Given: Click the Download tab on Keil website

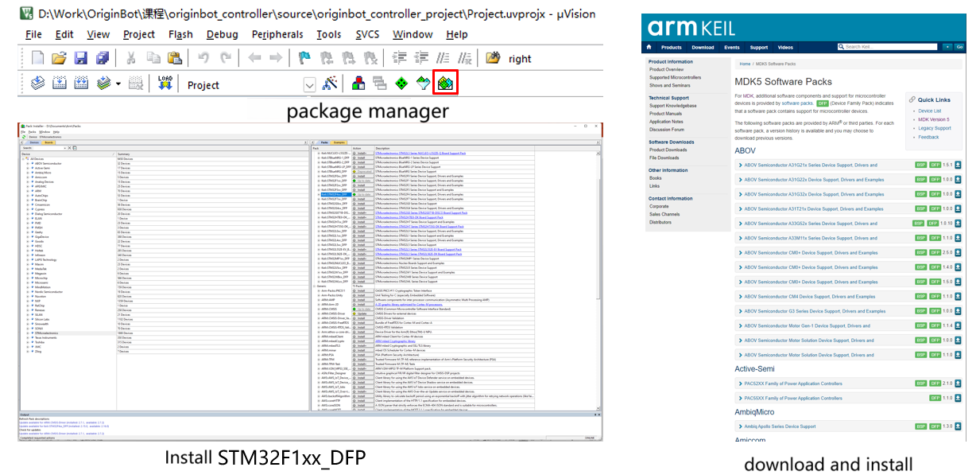Looking at the screenshot, I should point(703,48).
